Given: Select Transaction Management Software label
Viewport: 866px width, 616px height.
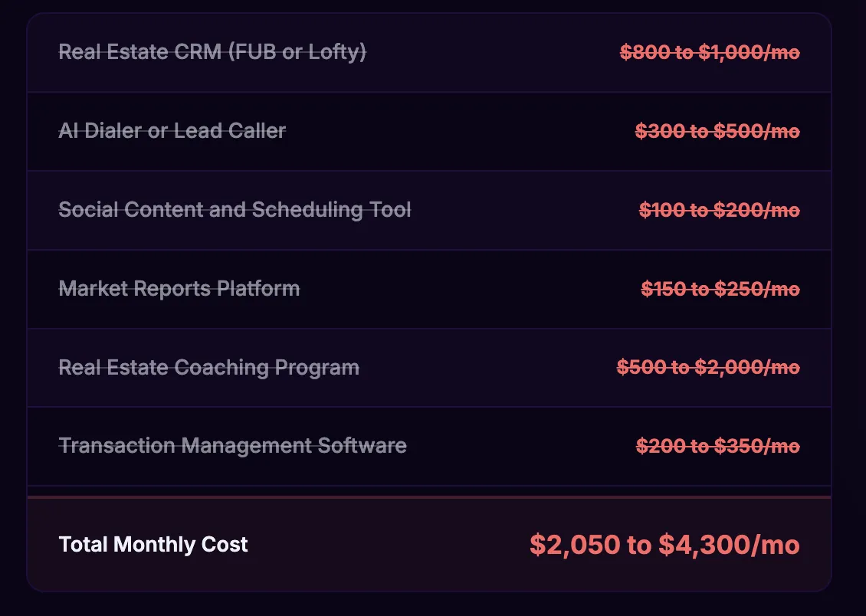Looking at the screenshot, I should tap(232, 446).
